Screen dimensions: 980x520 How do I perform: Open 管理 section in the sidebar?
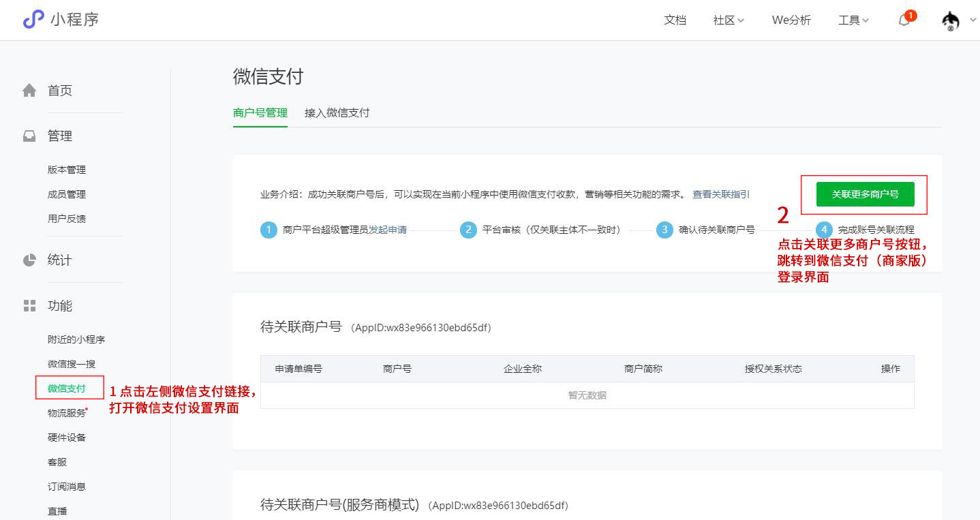(60, 136)
